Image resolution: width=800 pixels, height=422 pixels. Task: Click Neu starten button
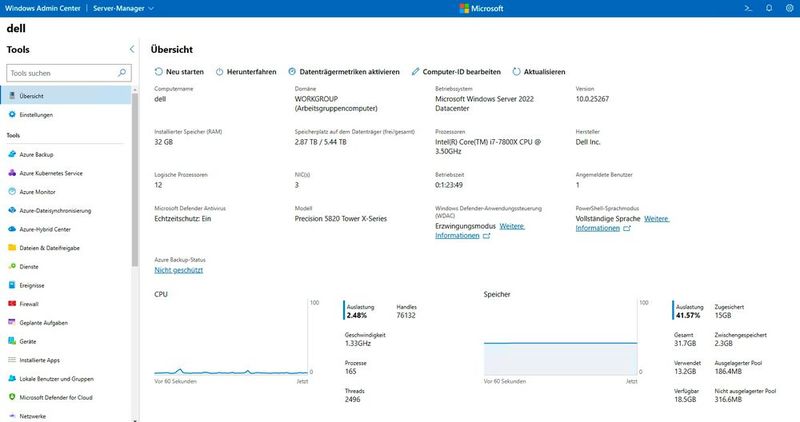click(179, 72)
